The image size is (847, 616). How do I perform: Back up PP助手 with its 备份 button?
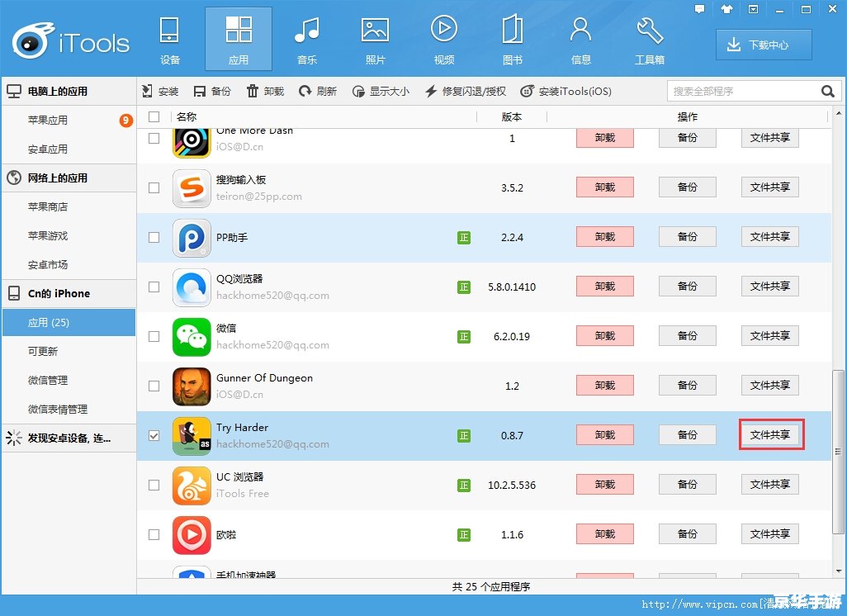click(688, 237)
